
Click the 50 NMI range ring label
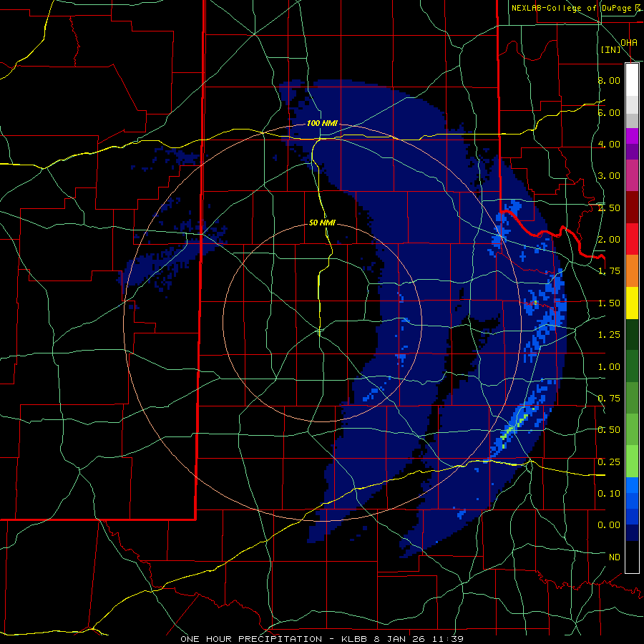point(322,223)
